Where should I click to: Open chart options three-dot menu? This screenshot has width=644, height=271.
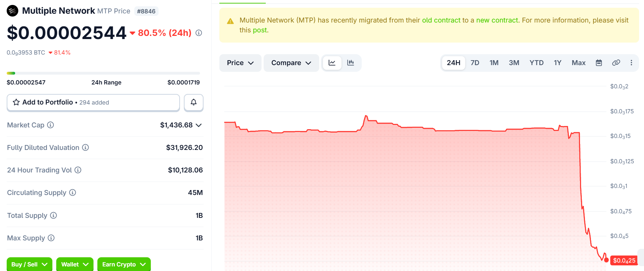[631, 63]
